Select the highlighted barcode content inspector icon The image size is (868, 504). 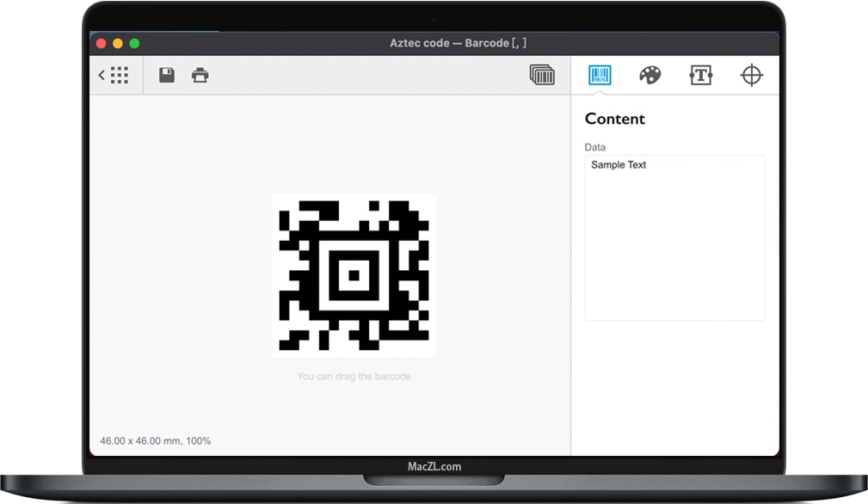[599, 75]
